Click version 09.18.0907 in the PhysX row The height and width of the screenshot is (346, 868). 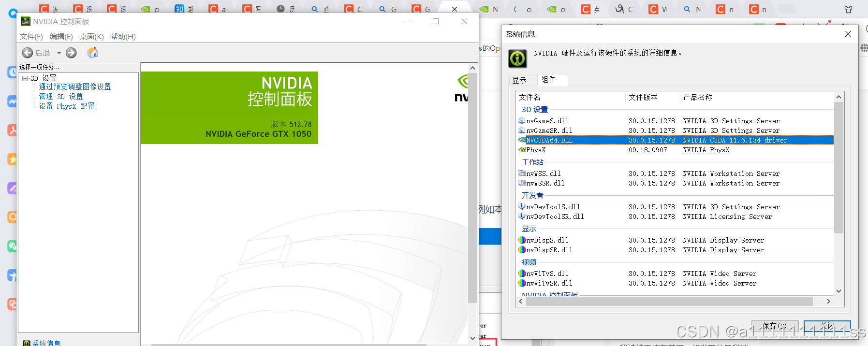(x=648, y=150)
